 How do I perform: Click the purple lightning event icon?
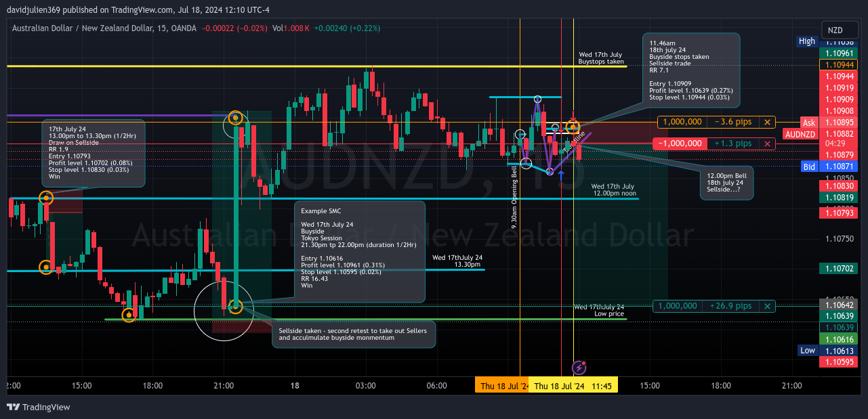click(x=579, y=368)
